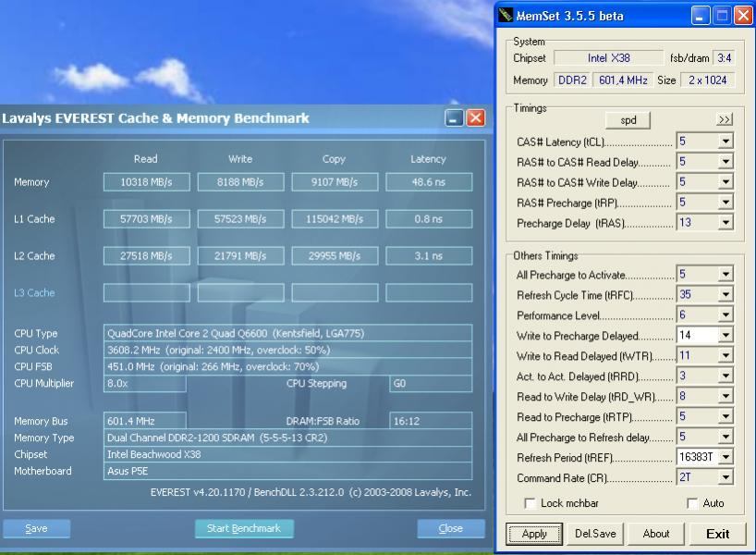Viewport: 756px width, 555px height.
Task: Click the Chipset field Intel Beachwood X38
Action: [287, 454]
